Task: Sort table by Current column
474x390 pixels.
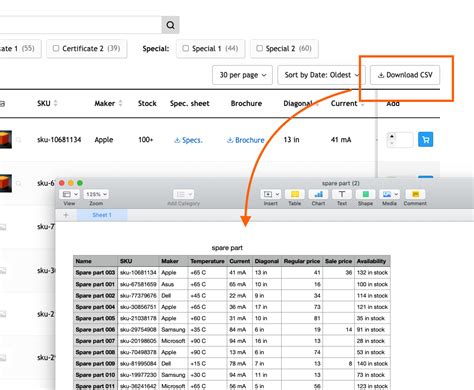Action: 348,104
